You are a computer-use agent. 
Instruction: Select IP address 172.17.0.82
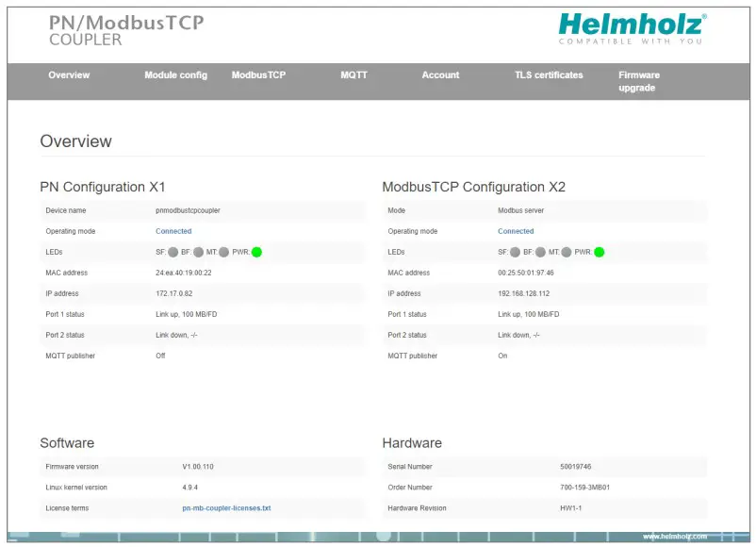pos(174,293)
